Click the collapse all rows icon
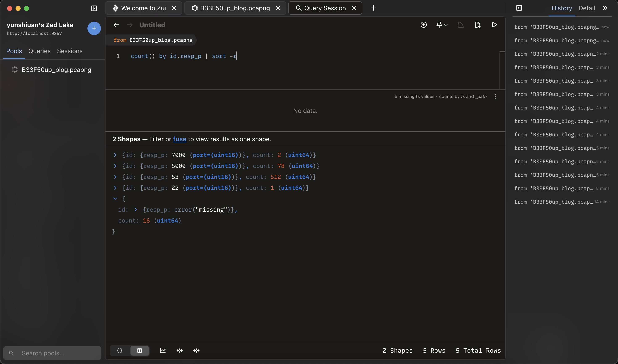The width and height of the screenshot is (618, 364). [197, 351]
